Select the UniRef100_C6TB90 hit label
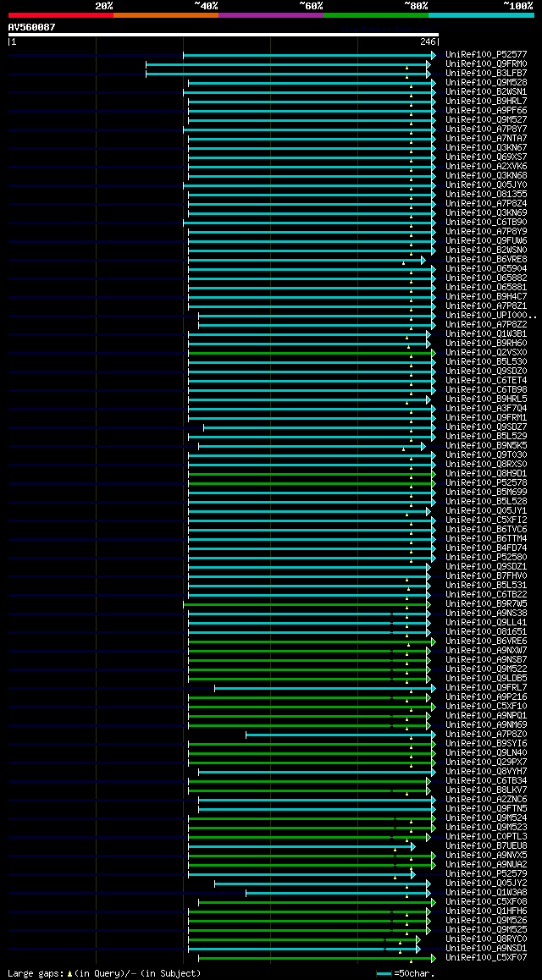This screenshot has height=980, width=542. click(486, 222)
